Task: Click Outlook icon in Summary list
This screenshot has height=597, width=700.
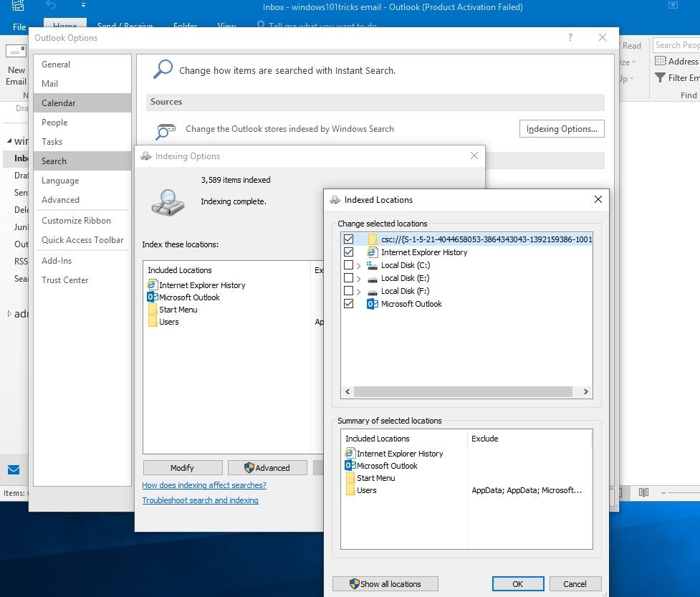Action: pyautogui.click(x=350, y=466)
